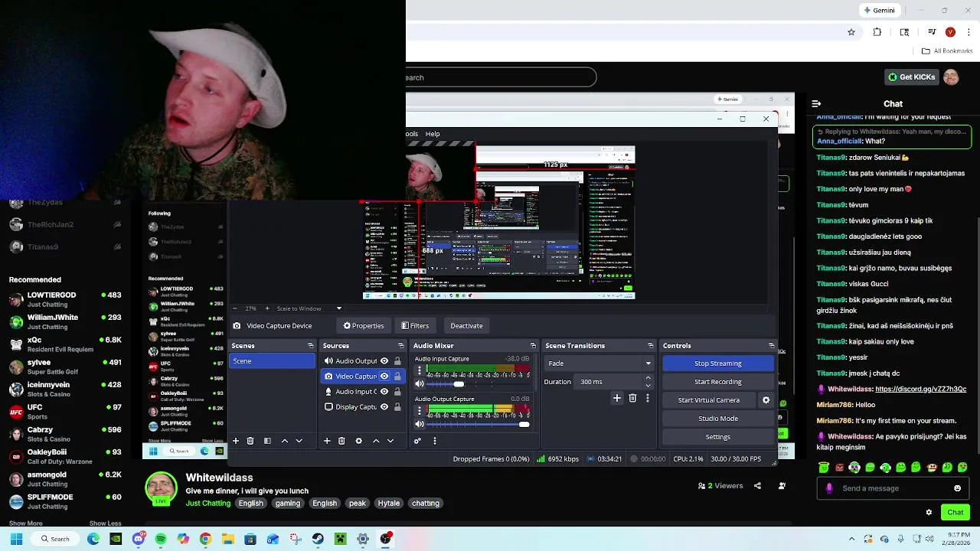This screenshot has height=551, width=980.
Task: Mute Audio Input Capture speaker icon
Action: click(420, 384)
